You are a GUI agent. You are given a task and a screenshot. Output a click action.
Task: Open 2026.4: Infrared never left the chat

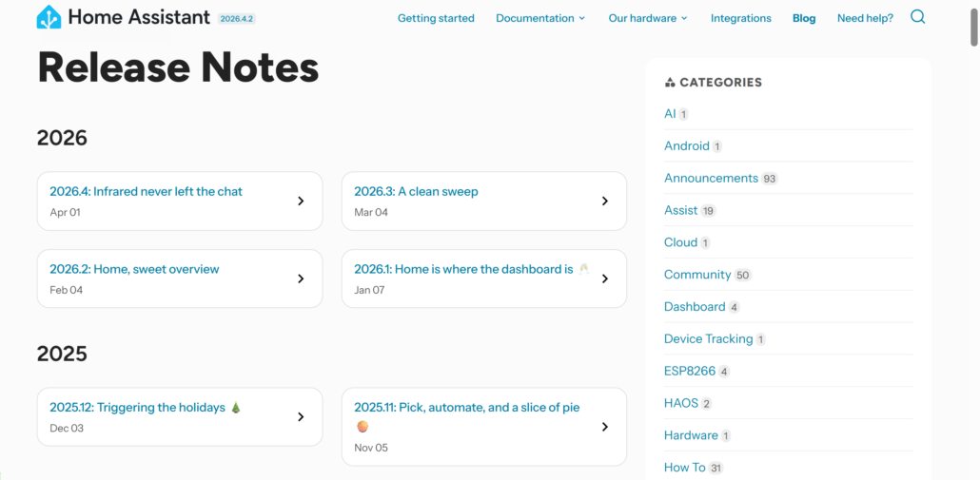coord(147,192)
